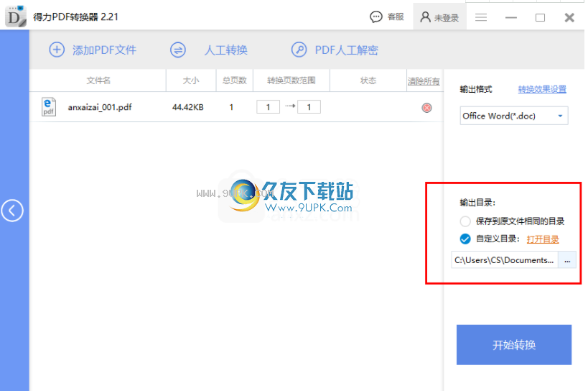
Task: Click the anxaizai_001.pdf file type icon
Action: pyautogui.click(x=48, y=107)
